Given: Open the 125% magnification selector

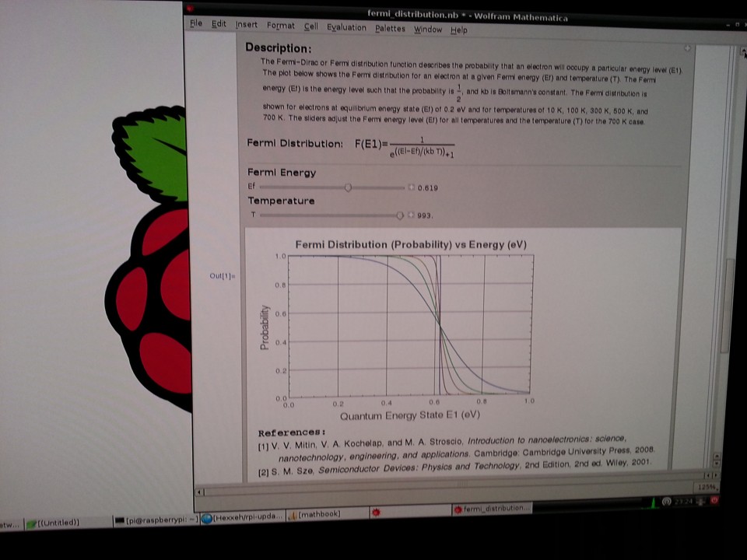Looking at the screenshot, I should click(x=707, y=487).
